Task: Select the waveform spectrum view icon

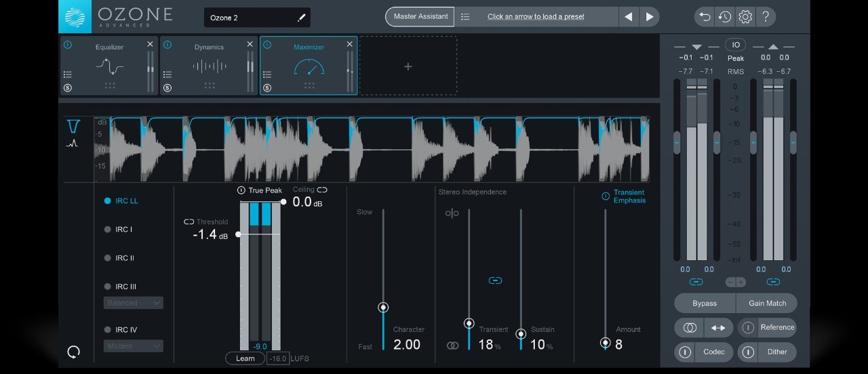Action: point(72,144)
